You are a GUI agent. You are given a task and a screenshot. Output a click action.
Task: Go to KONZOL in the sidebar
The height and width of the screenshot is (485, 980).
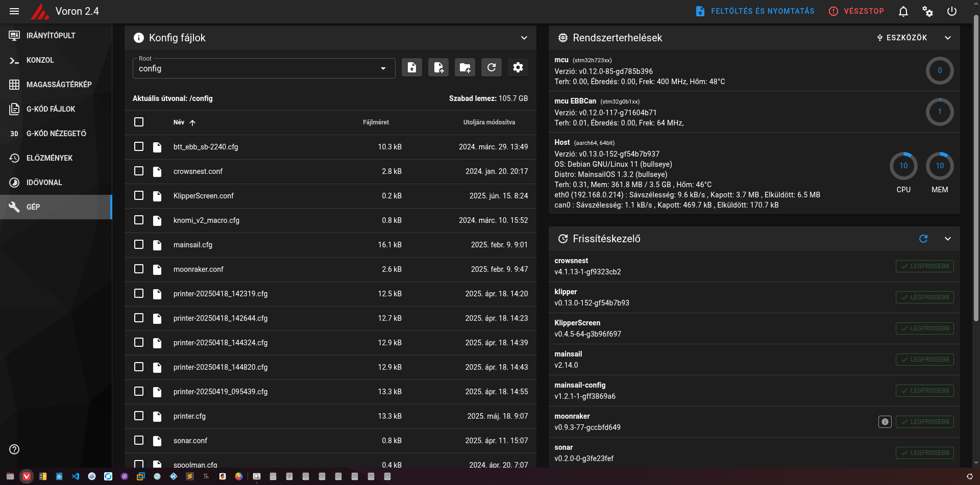click(x=40, y=60)
